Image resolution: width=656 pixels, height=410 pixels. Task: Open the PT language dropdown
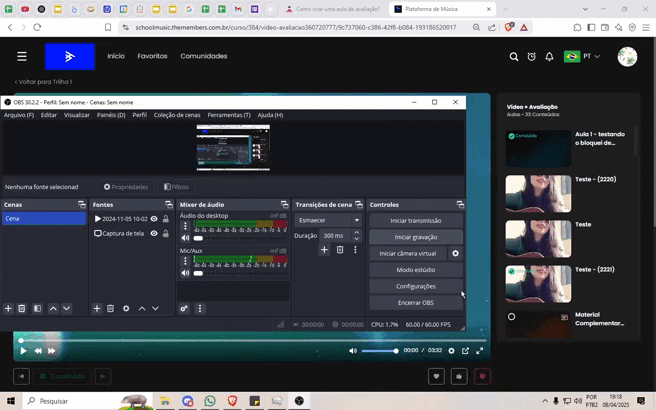click(582, 56)
